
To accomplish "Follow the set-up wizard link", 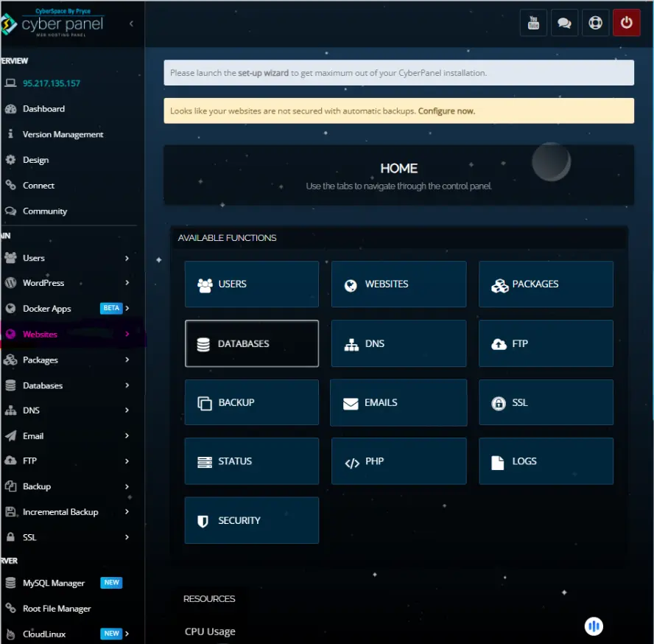I will coord(263,73).
